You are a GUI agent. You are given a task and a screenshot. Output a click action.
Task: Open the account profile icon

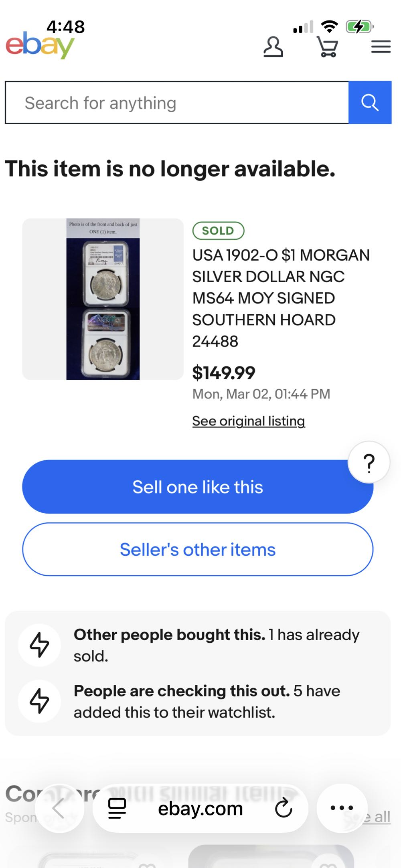pos(273,47)
